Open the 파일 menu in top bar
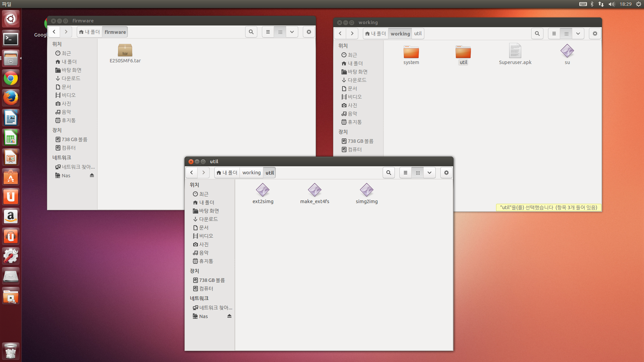The width and height of the screenshot is (644, 362). coord(6,4)
